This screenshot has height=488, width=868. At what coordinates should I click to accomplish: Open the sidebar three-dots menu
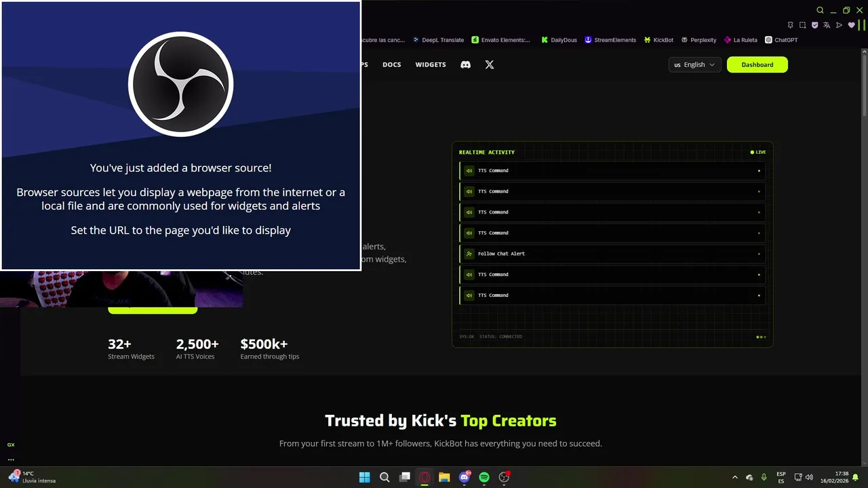coord(11,459)
